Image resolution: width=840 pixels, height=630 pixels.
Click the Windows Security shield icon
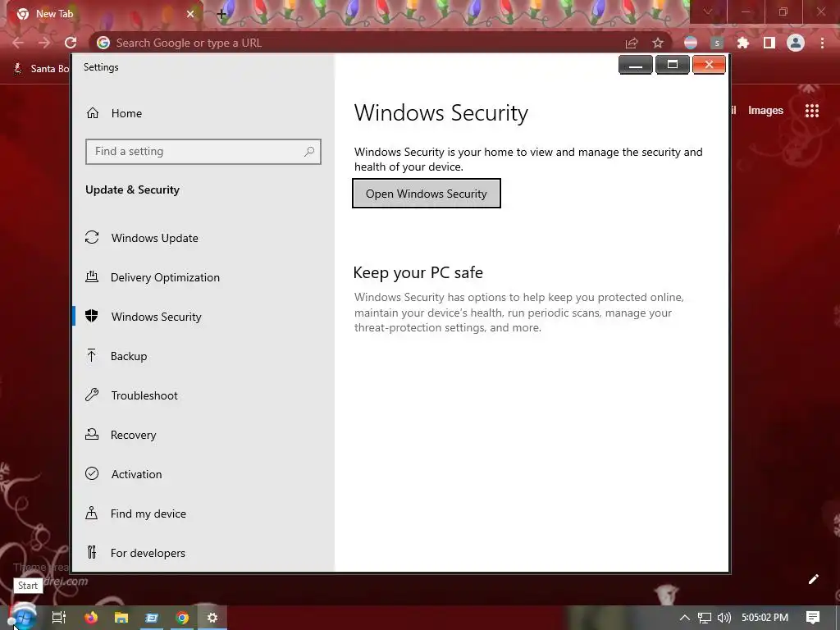point(92,316)
